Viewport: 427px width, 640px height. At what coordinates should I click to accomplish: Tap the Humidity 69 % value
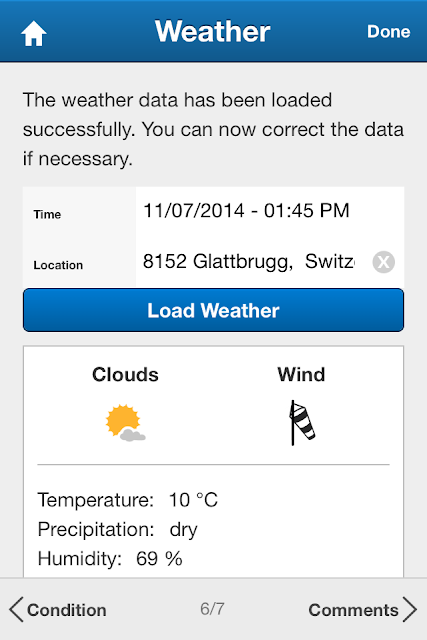[x=159, y=559]
